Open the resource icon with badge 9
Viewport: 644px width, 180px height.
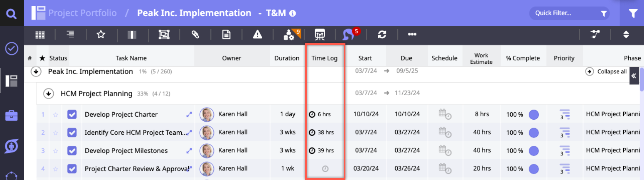click(x=289, y=35)
